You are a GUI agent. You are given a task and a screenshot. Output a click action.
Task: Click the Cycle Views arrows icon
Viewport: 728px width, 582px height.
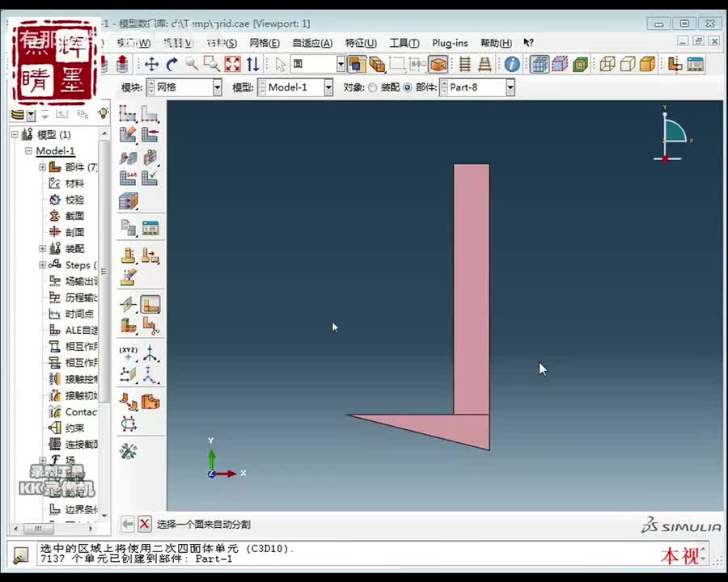tap(252, 64)
